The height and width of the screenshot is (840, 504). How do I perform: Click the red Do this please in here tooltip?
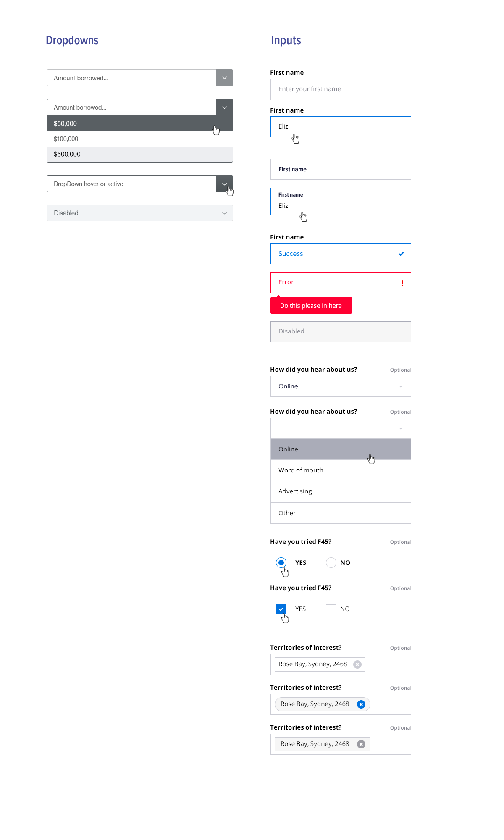(x=311, y=305)
